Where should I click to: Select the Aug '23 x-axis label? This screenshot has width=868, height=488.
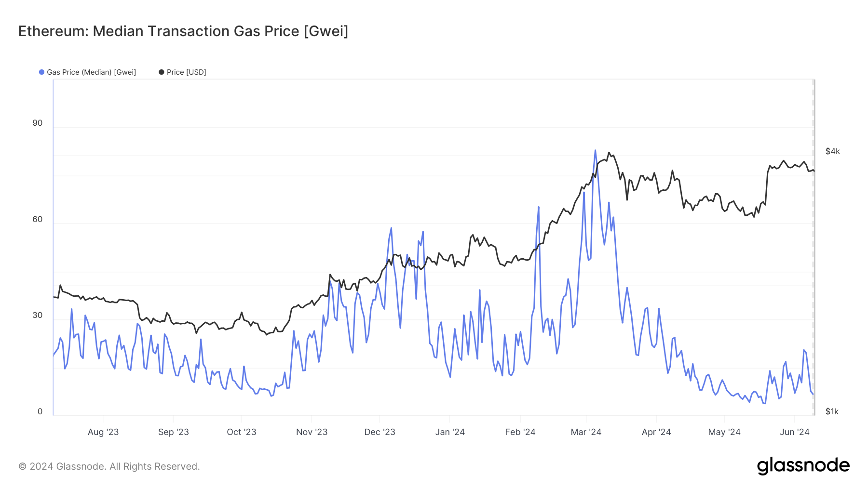(103, 432)
